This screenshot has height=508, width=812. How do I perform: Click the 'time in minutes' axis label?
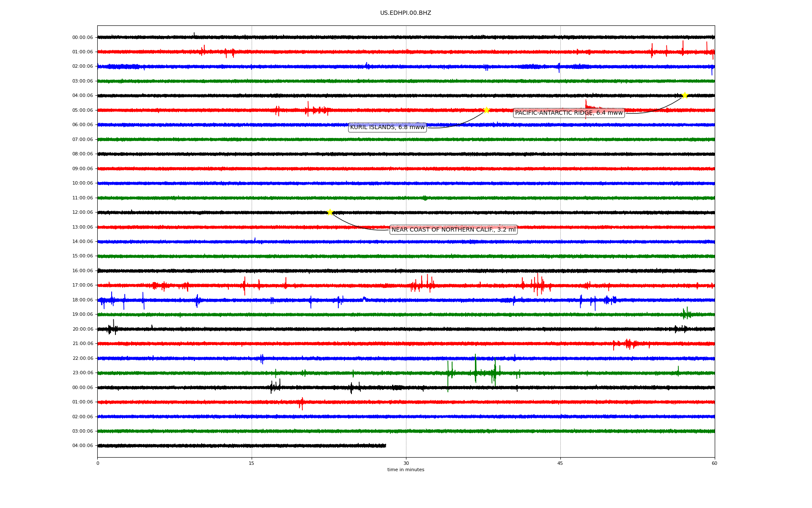406,469
